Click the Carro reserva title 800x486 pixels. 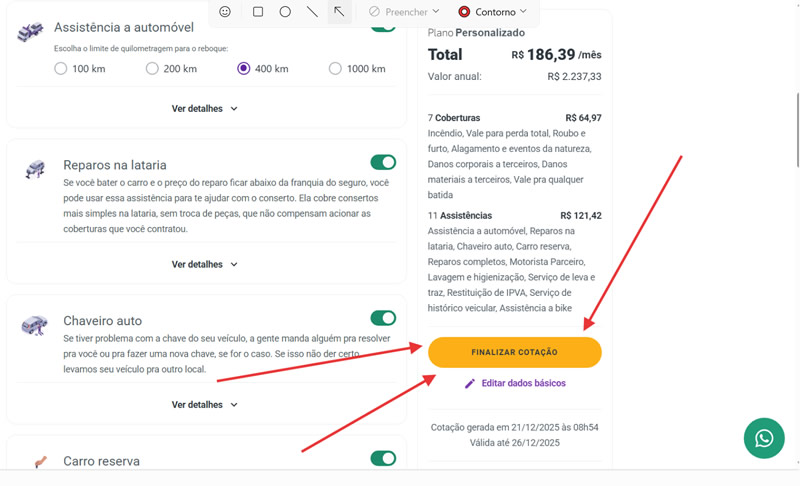tap(102, 461)
